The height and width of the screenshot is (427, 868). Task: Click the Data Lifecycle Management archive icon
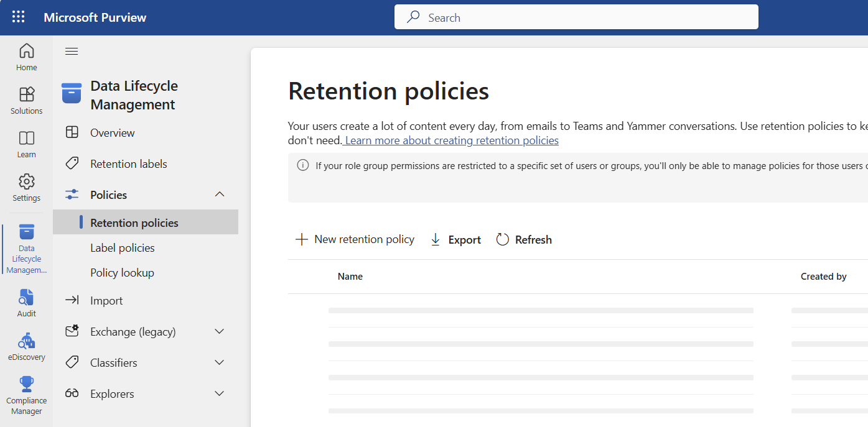click(x=72, y=93)
